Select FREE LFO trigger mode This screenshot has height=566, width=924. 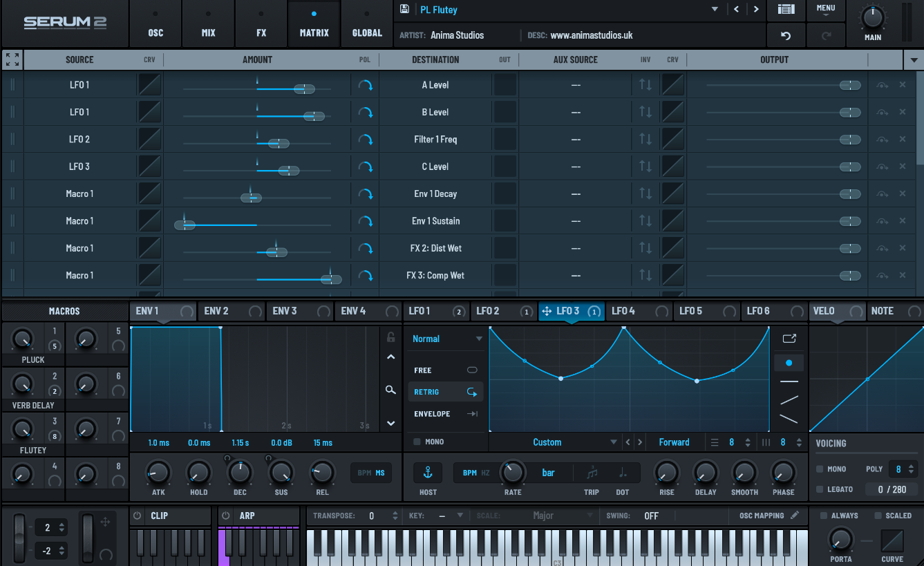(x=446, y=370)
